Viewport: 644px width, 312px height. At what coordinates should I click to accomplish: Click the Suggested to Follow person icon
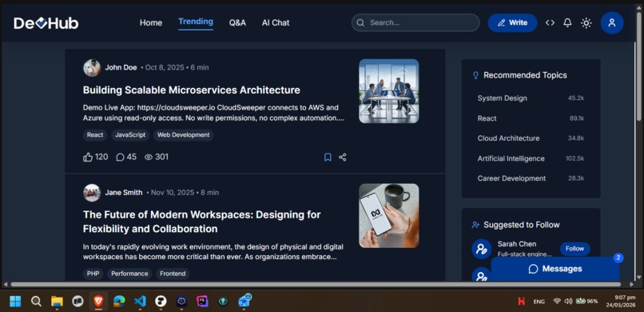[475, 225]
